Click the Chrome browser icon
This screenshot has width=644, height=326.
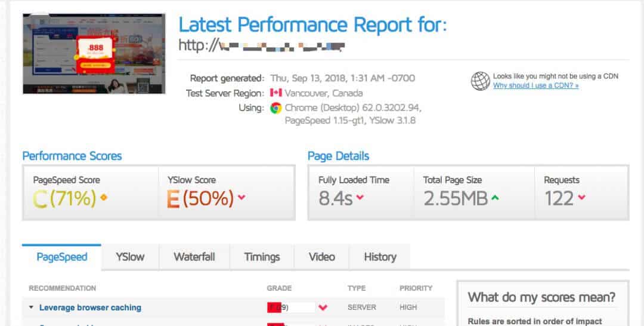pos(276,108)
